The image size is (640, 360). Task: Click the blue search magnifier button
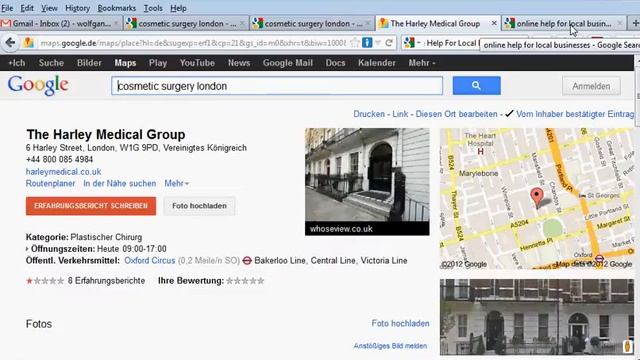click(x=476, y=85)
